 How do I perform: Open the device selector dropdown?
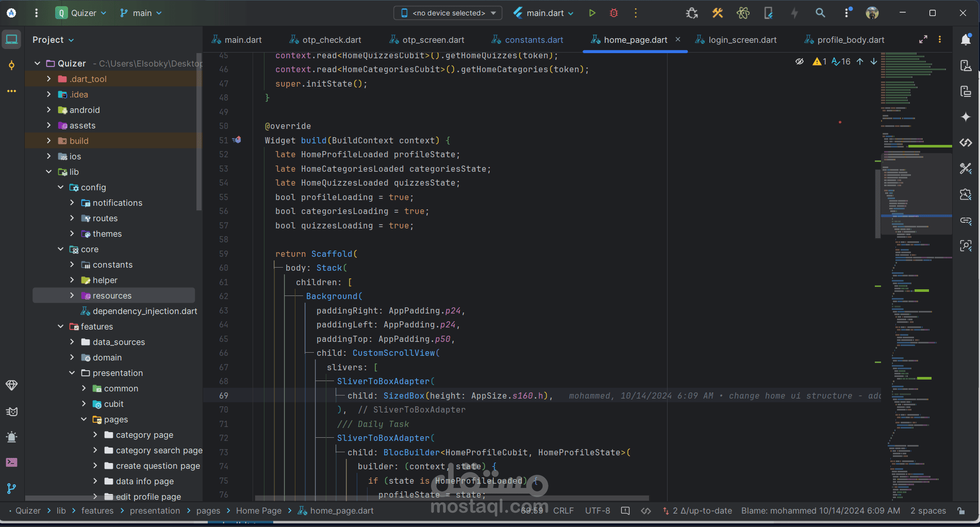pyautogui.click(x=448, y=13)
